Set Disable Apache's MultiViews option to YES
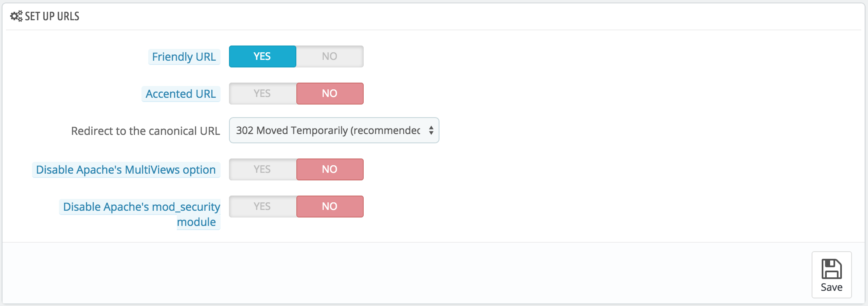868x306 pixels. point(262,169)
